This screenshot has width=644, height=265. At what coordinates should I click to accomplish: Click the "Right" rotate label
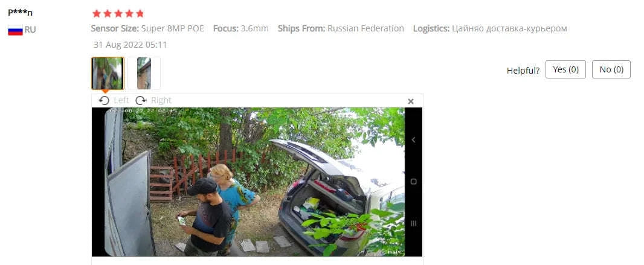[161, 100]
